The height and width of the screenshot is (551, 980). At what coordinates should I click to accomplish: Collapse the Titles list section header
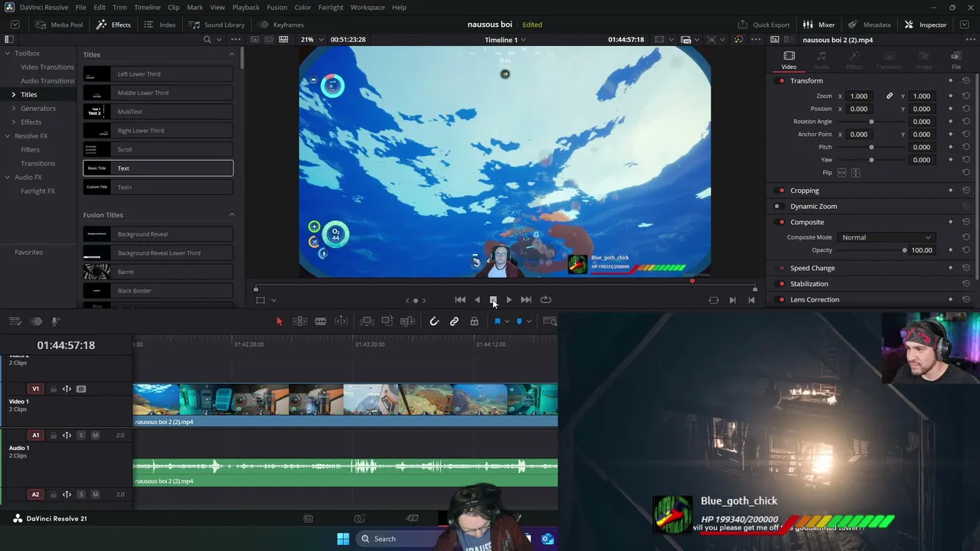coord(232,54)
